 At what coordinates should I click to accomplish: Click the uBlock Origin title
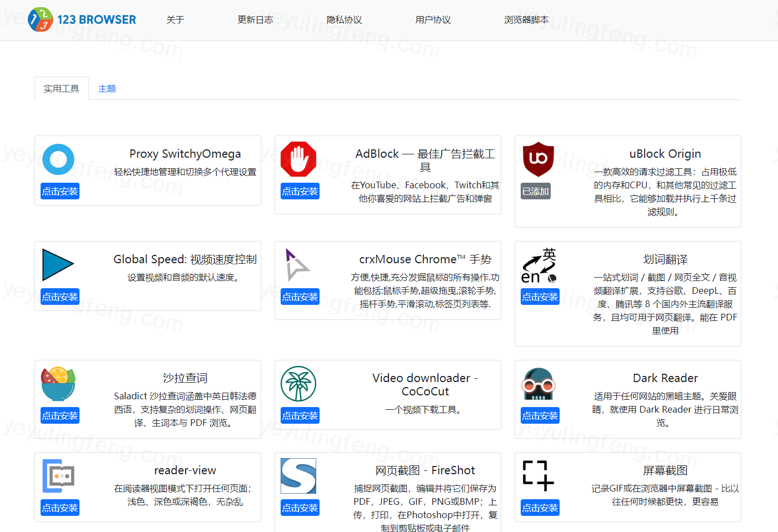tap(665, 154)
